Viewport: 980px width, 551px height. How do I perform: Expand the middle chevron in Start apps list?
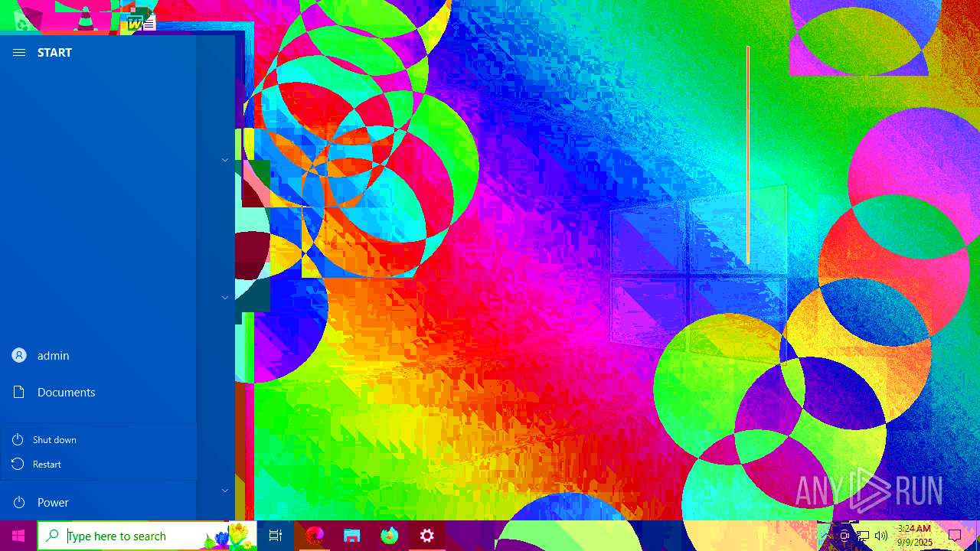[x=225, y=297]
